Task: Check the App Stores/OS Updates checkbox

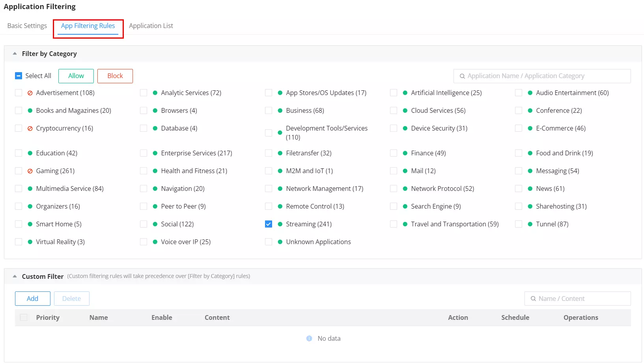Action: point(269,93)
